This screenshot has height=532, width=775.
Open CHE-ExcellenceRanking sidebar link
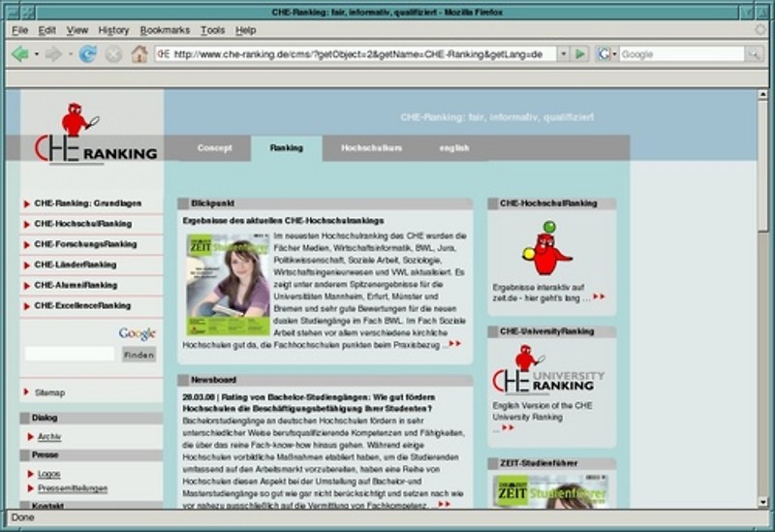pyautogui.click(x=82, y=305)
